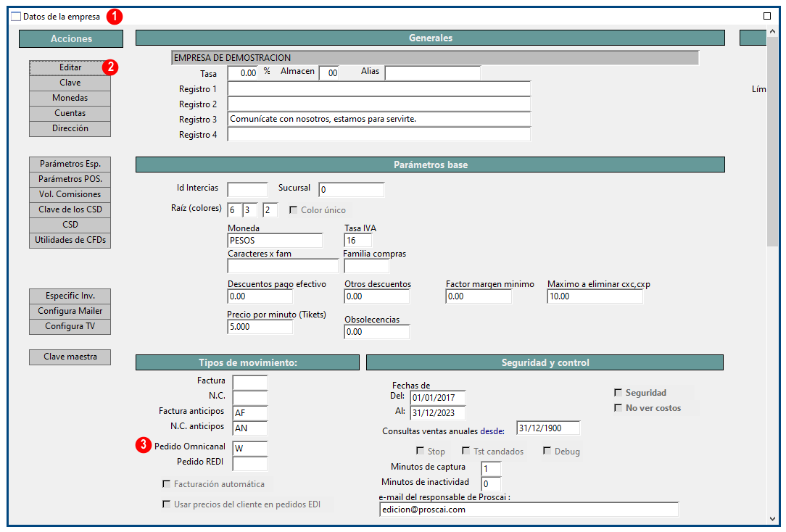Open Utilidades de CFDs
The height and width of the screenshot is (532, 786).
click(x=70, y=240)
